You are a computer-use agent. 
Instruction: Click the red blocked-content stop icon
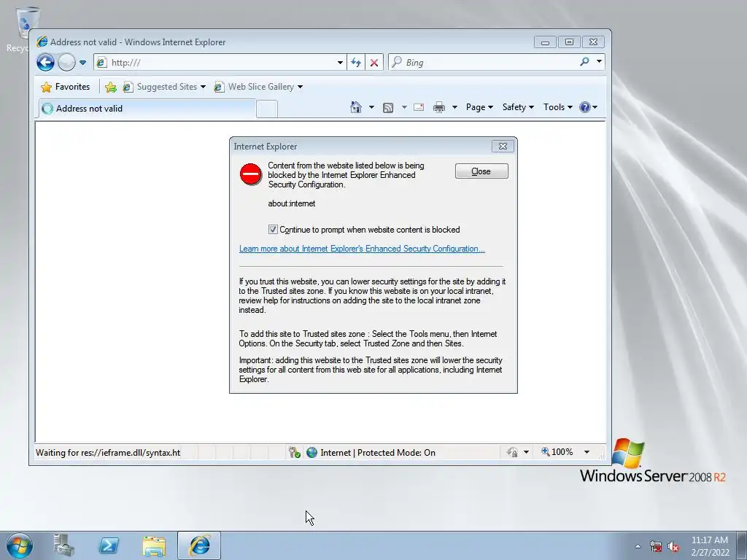tap(251, 174)
